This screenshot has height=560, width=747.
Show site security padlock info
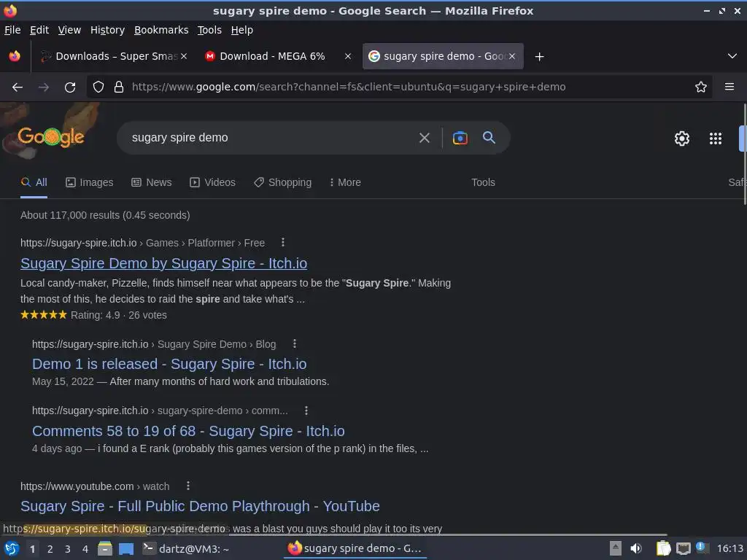(x=119, y=87)
